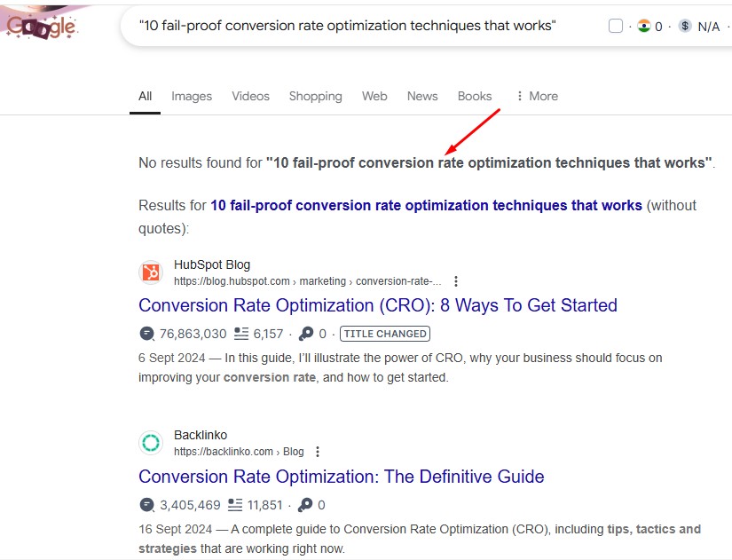Image resolution: width=732 pixels, height=560 pixels.
Task: Click the backlinko.com › Blog URL
Action: [239, 452]
